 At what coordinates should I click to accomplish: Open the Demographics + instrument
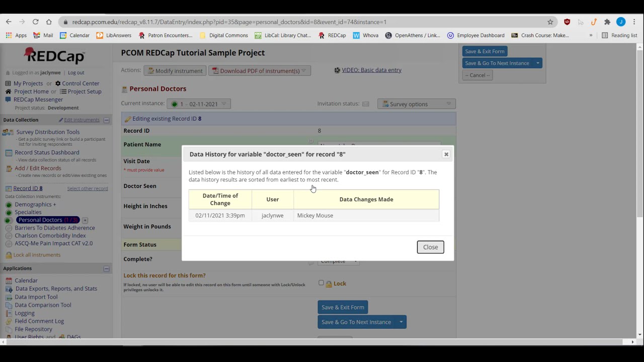tap(35, 205)
